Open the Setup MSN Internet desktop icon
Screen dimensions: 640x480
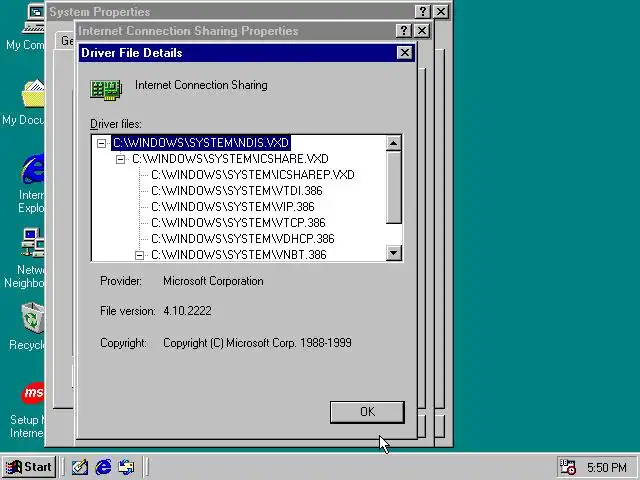[x=33, y=393]
